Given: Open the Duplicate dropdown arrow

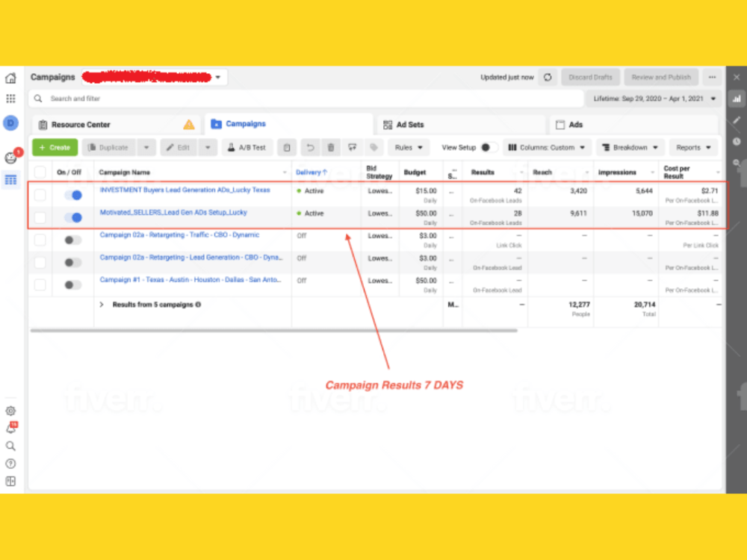Looking at the screenshot, I should click(x=146, y=148).
